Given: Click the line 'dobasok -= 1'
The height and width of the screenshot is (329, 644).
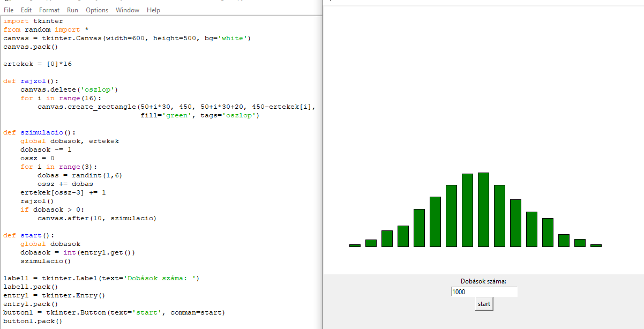Looking at the screenshot, I should (46, 149).
